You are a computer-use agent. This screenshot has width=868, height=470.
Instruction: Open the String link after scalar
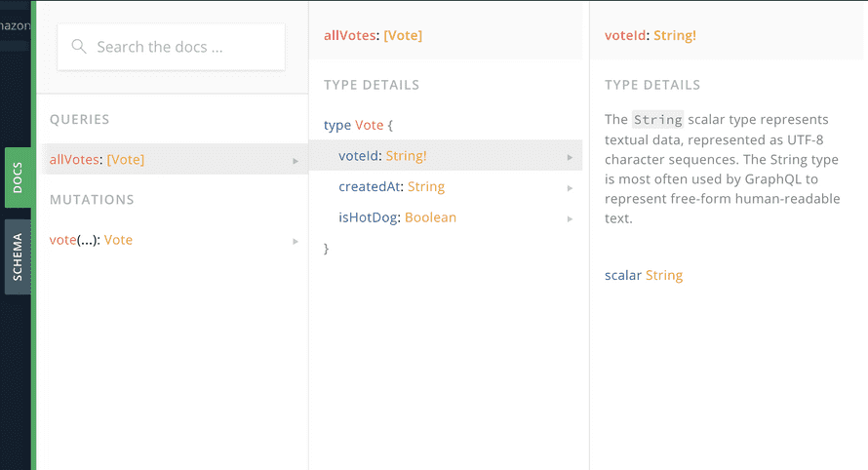[x=664, y=276]
